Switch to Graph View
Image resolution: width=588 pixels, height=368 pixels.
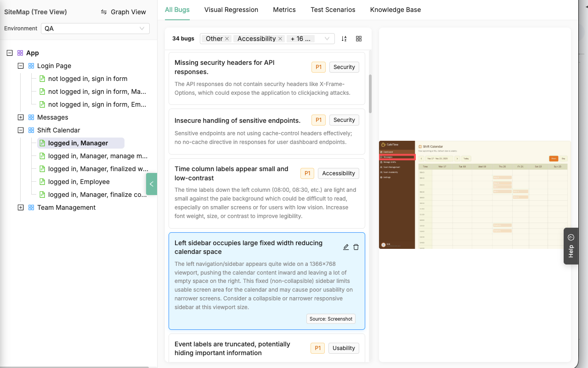pyautogui.click(x=123, y=12)
